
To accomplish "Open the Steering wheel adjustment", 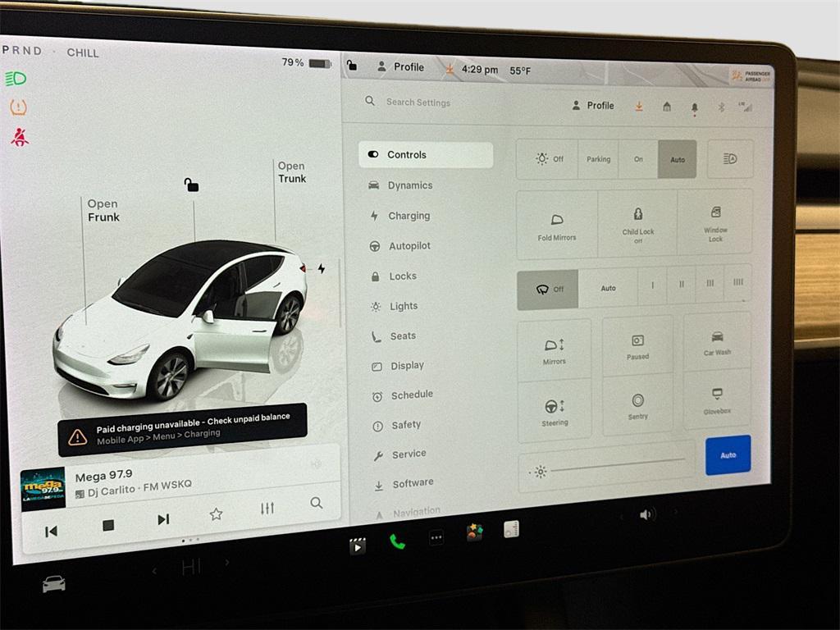I will 555,409.
